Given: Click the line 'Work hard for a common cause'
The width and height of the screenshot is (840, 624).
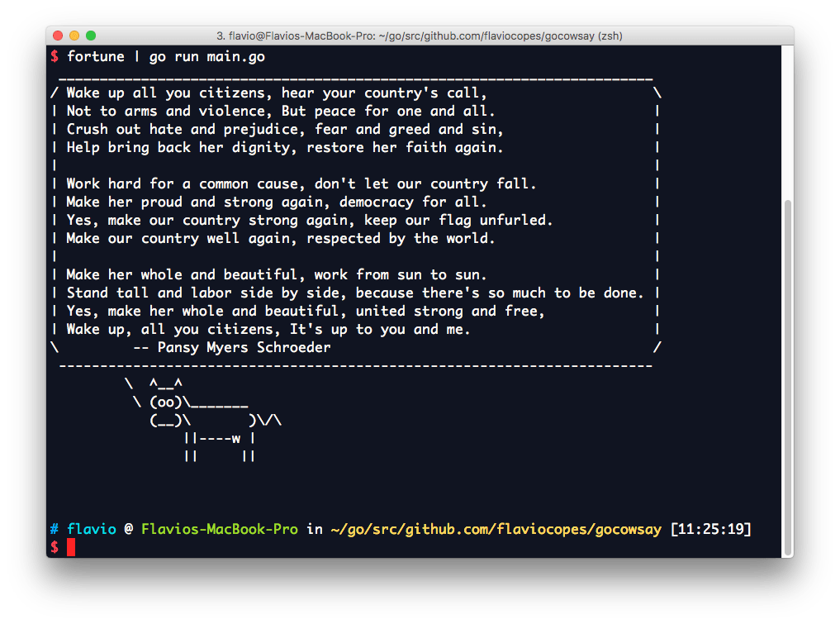Looking at the screenshot, I should [301, 183].
